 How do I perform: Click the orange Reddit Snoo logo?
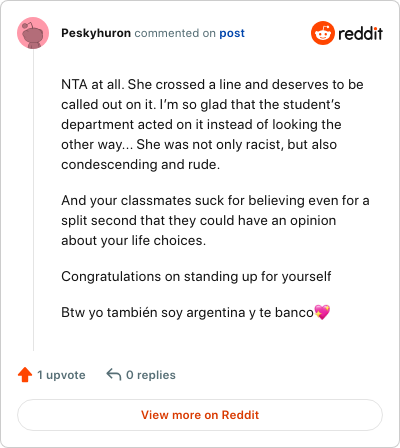coord(322,33)
